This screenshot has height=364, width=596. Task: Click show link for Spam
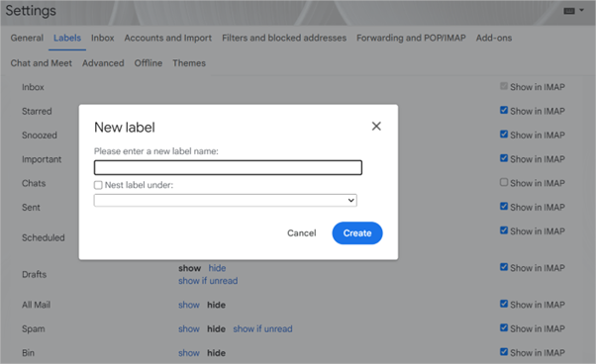click(189, 328)
